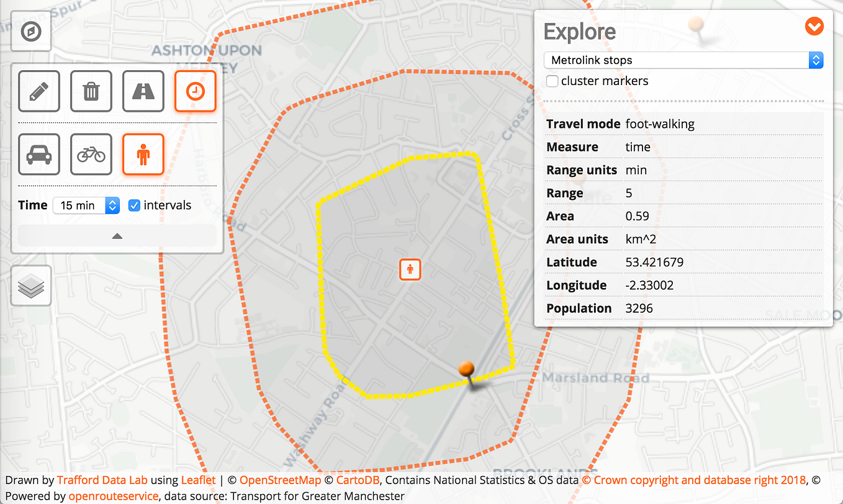
Task: Click the compass locate icon
Action: click(x=30, y=30)
